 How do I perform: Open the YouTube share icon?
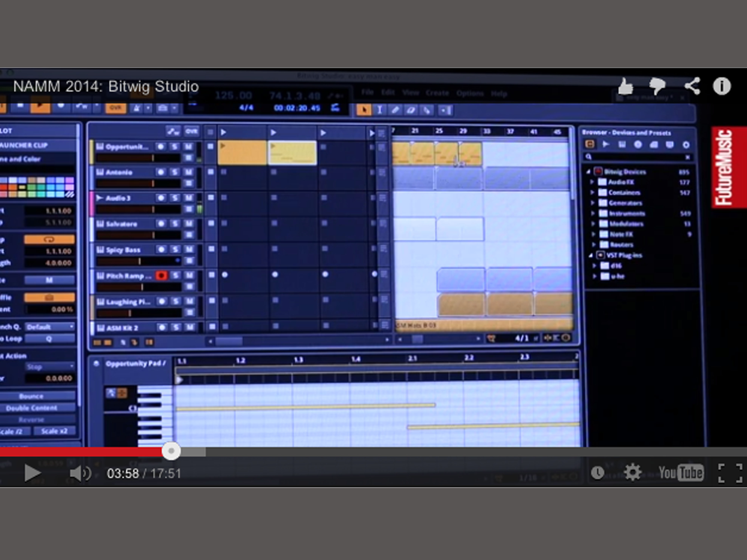tap(692, 86)
